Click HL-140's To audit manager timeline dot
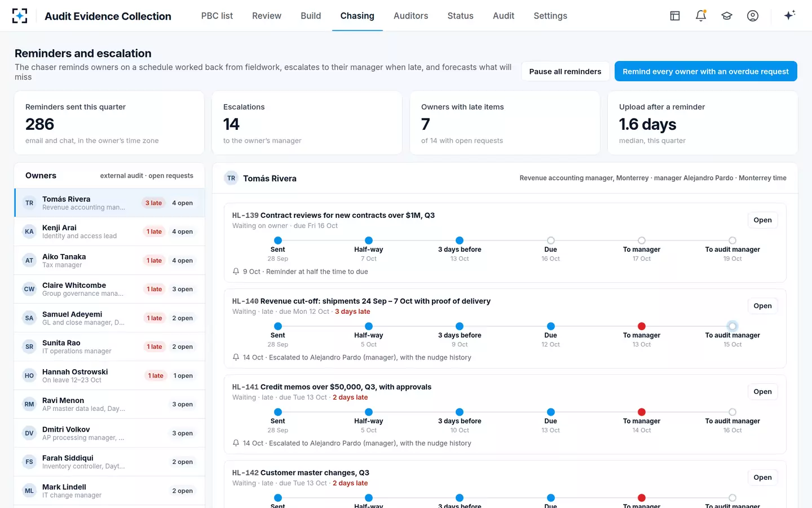Viewport: 812px width, 508px height. (x=732, y=326)
